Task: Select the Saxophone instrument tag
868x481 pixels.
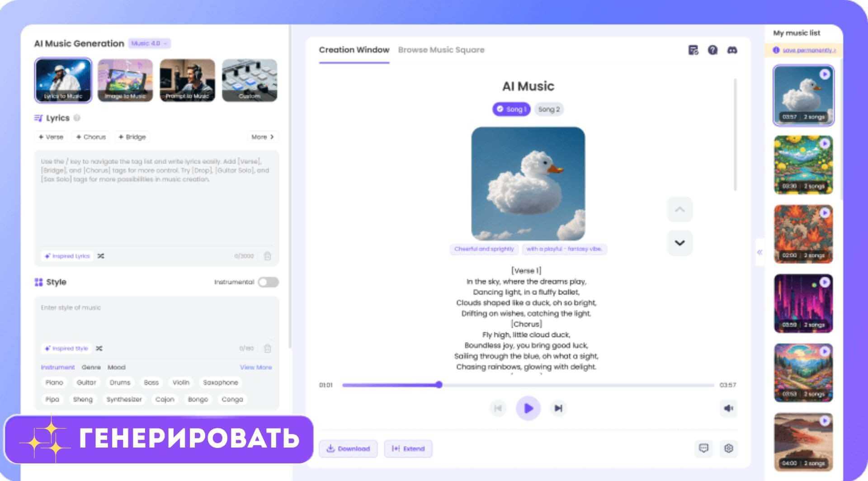Action: (x=220, y=382)
